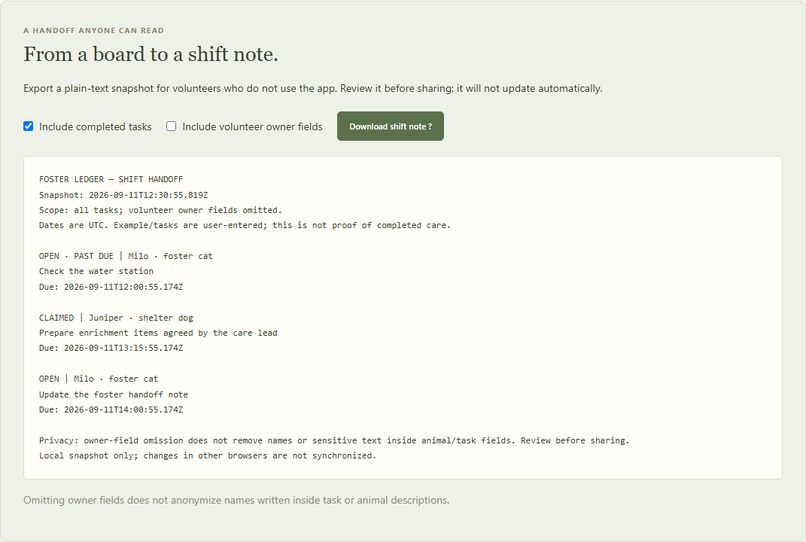
Task: Click the 'Scope: all tasks' line
Action: [x=160, y=210]
